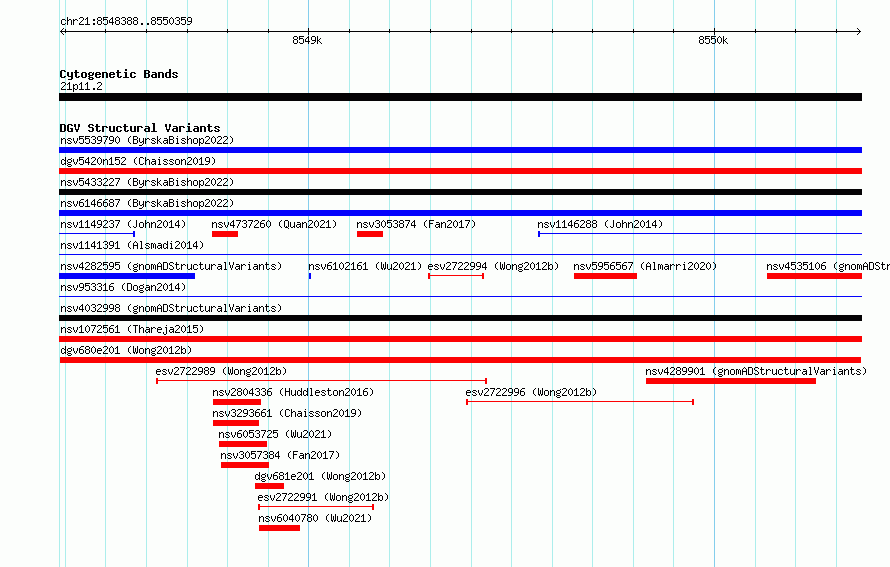Select red bar under dgv680e201
Image resolution: width=890 pixels, height=567 pixels.
coord(460,360)
